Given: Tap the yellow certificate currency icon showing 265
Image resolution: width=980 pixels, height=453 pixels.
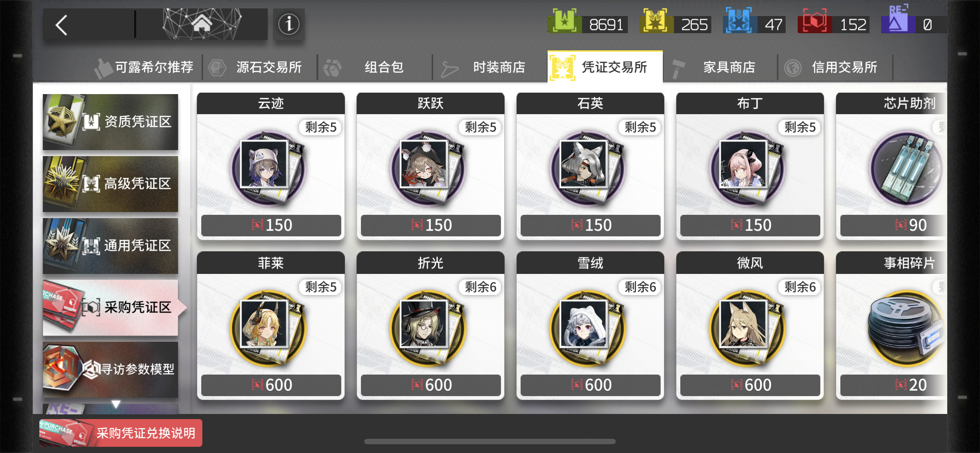Looking at the screenshot, I should pos(656,21).
